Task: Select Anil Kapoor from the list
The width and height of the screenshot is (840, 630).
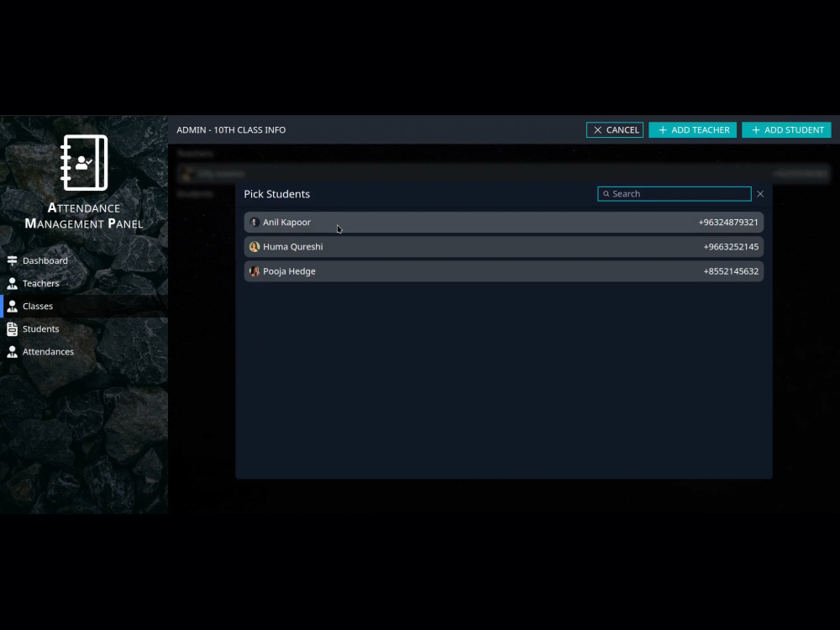Action: [x=503, y=223]
